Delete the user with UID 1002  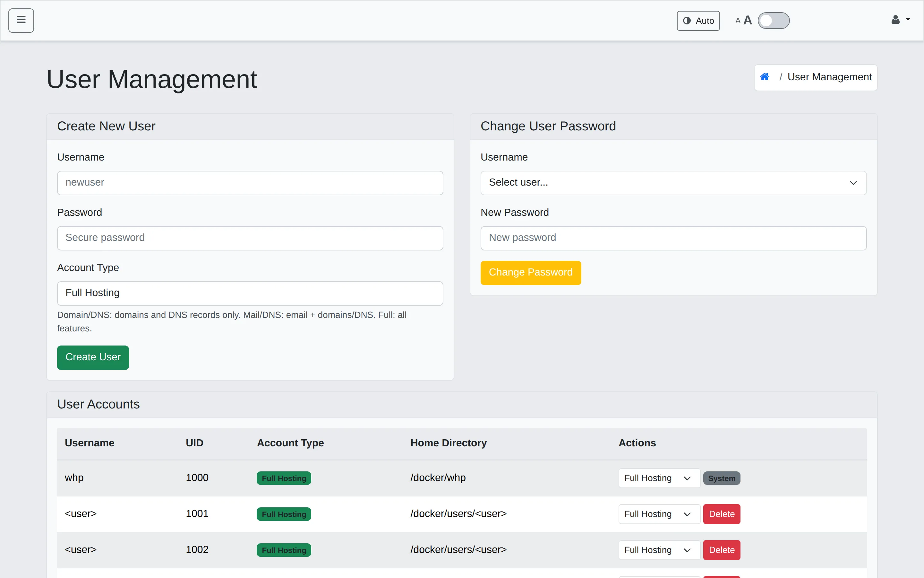(721, 550)
